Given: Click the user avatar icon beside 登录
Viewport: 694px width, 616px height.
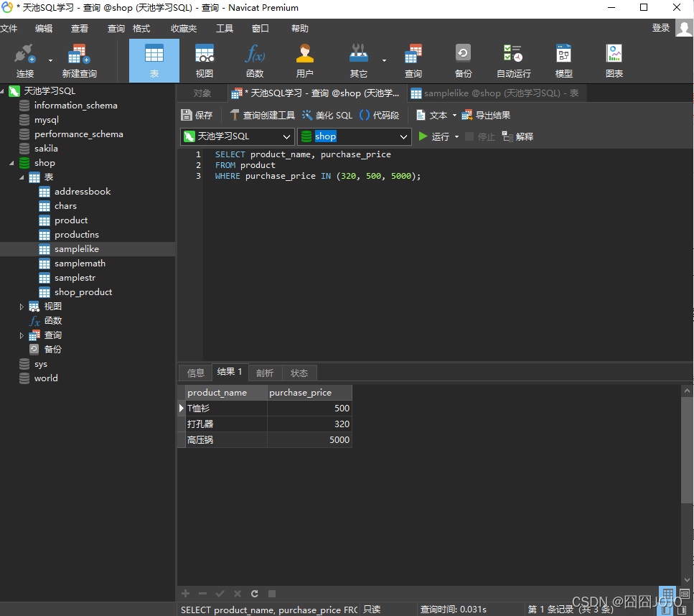Looking at the screenshot, I should pos(684,28).
